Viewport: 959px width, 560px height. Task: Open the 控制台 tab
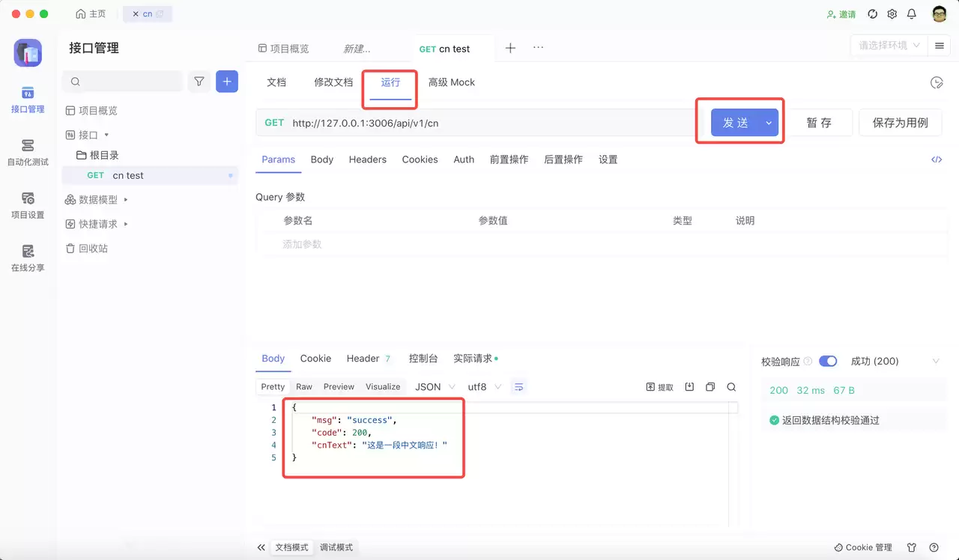pos(423,359)
